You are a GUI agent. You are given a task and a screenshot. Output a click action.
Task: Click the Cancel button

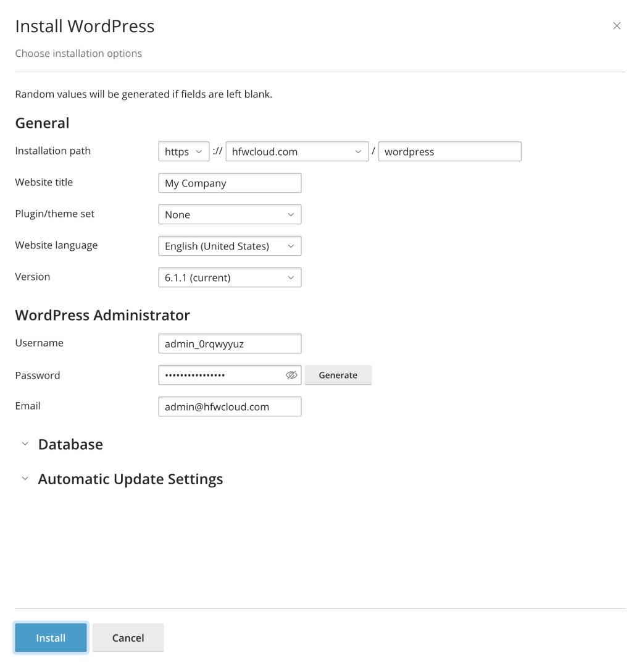128,637
